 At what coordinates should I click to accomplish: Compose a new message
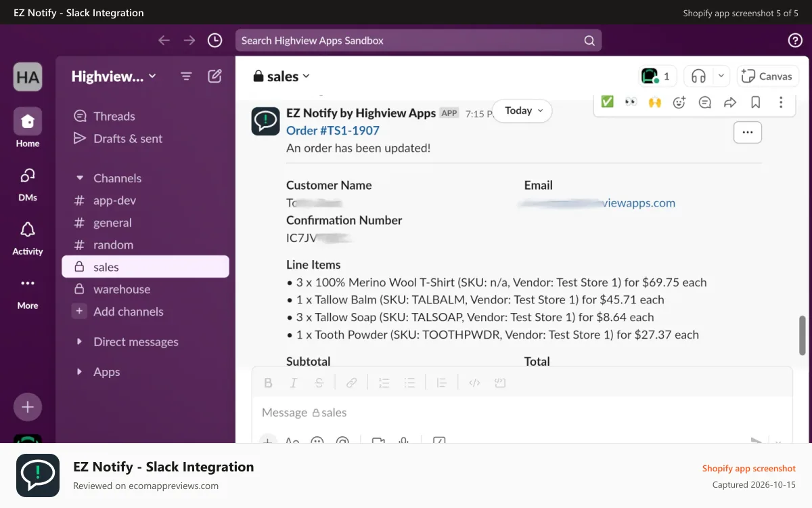point(215,76)
